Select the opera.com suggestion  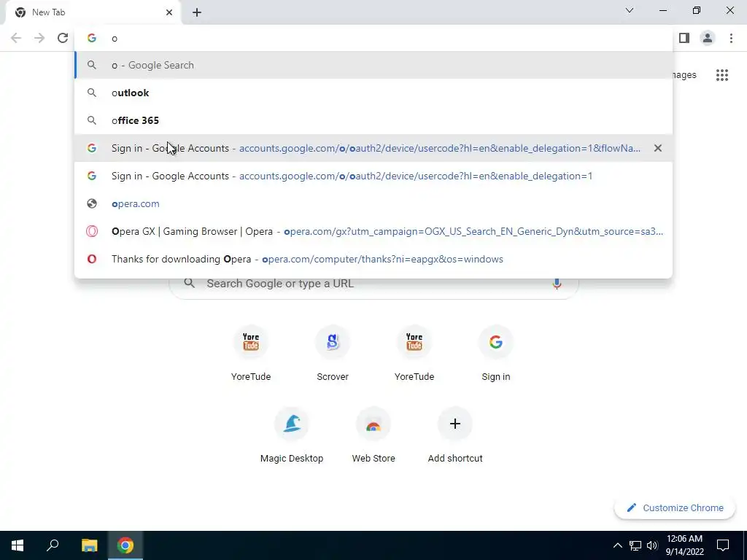pyautogui.click(x=373, y=203)
